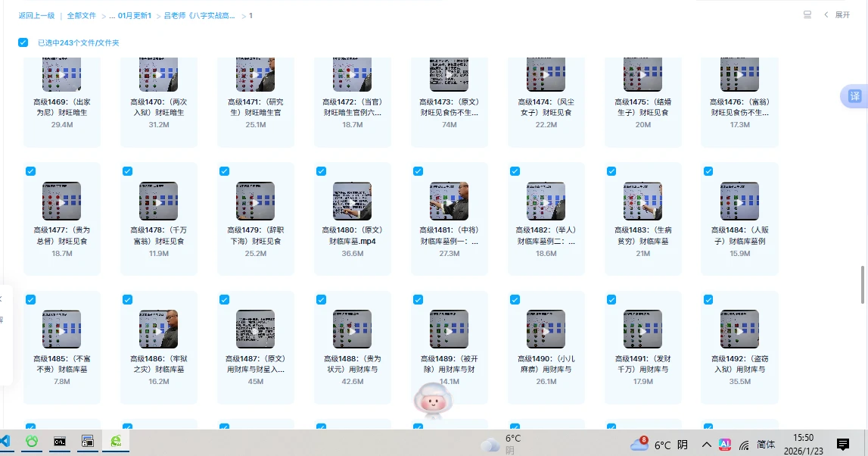Click the AI tray icon
Viewport: 868px width, 456px height.
724,444
